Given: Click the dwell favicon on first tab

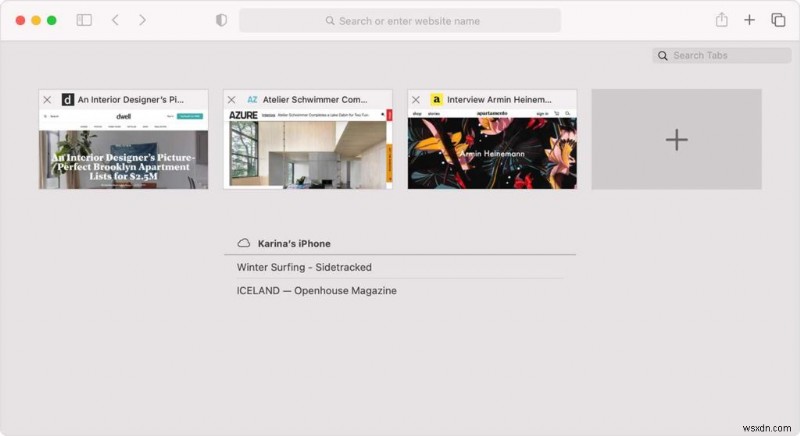Looking at the screenshot, I should tap(68, 99).
